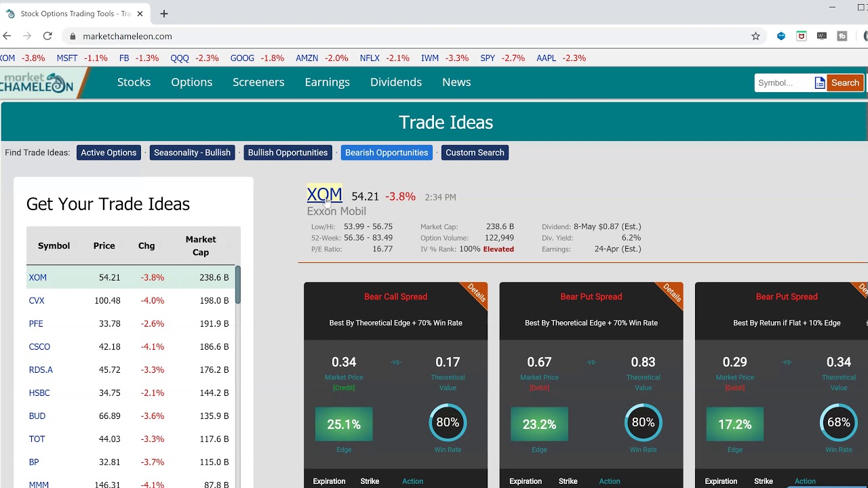Click the browser back arrow
Screen dimensions: 868x488
(7, 36)
